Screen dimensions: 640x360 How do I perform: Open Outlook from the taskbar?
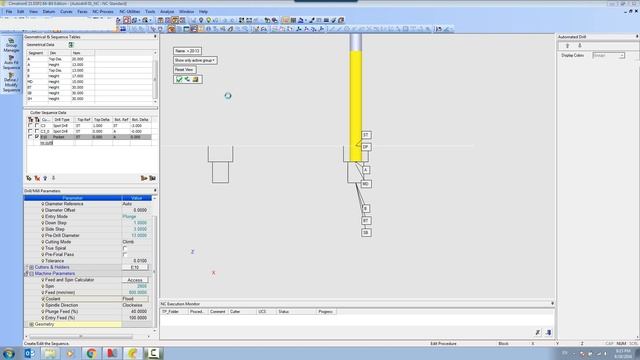point(29,353)
